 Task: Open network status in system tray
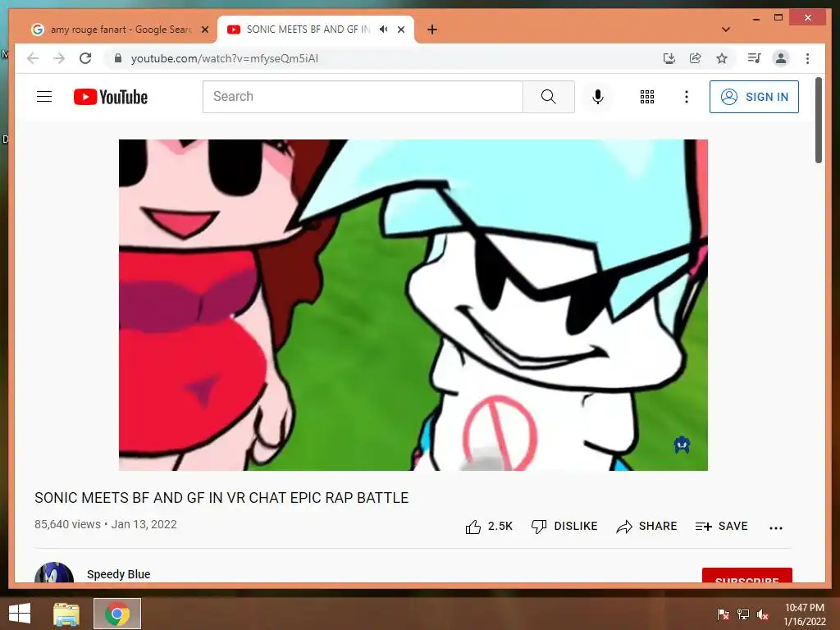(743, 614)
